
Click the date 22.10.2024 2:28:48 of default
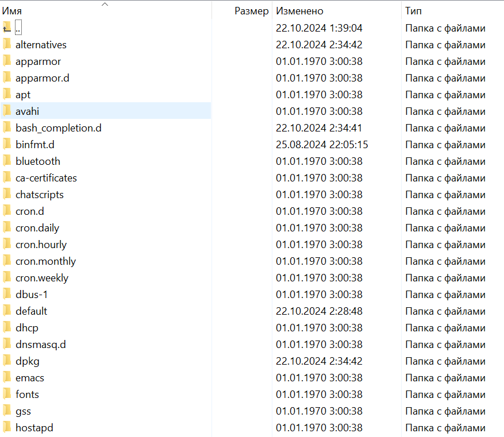click(x=319, y=311)
